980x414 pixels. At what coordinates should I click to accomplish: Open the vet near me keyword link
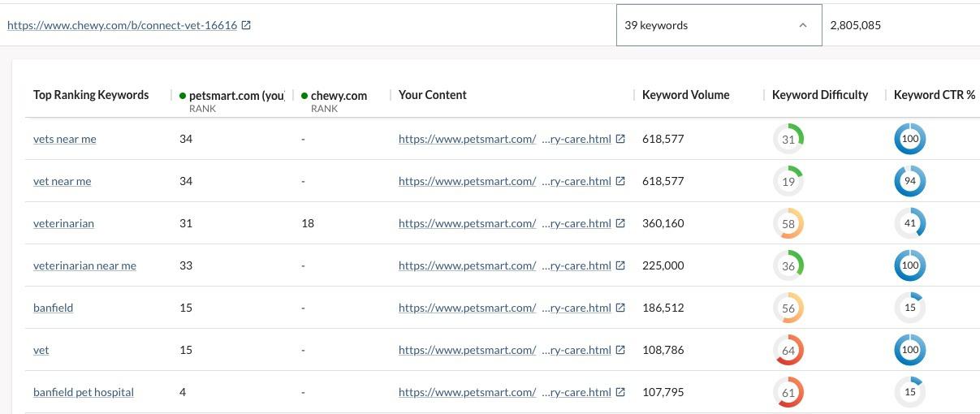[62, 181]
